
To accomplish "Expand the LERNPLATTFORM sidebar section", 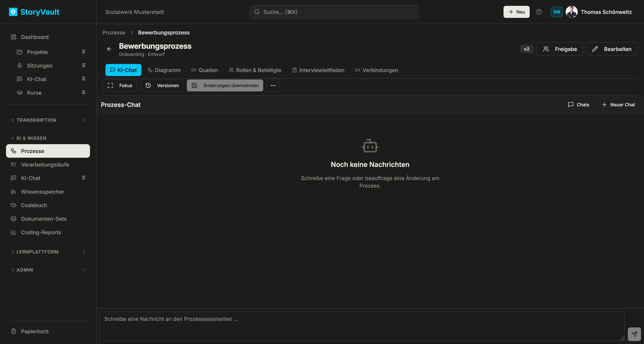I will pos(48,252).
